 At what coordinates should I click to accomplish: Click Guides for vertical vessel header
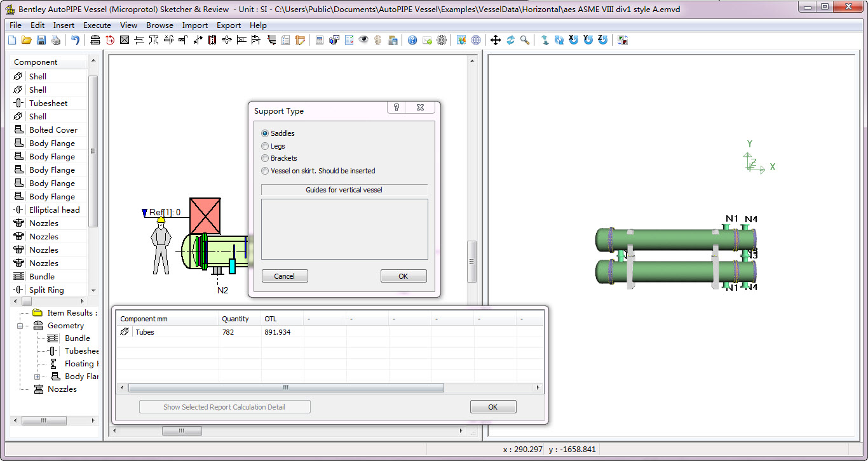[344, 190]
